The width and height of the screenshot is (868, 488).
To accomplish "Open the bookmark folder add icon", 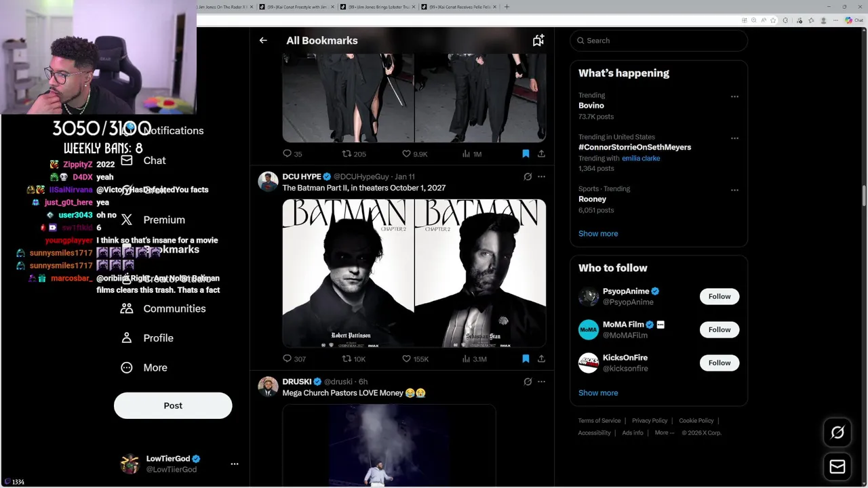I will (538, 41).
